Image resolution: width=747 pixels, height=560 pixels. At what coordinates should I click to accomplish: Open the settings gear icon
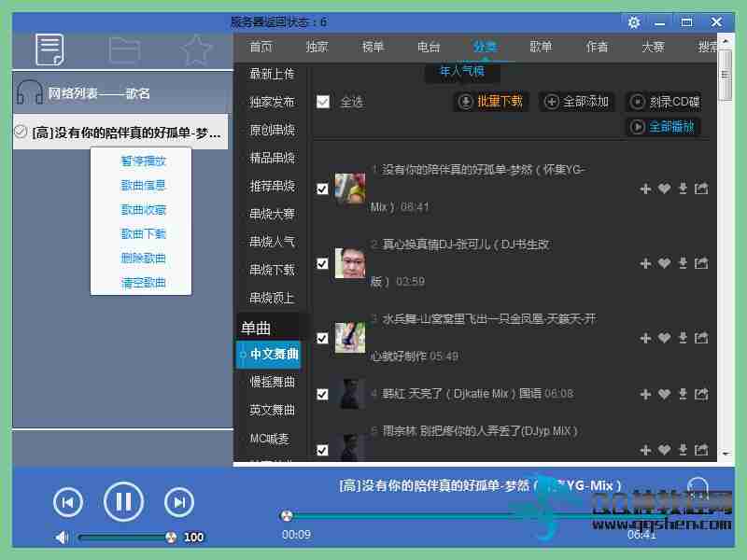634,22
